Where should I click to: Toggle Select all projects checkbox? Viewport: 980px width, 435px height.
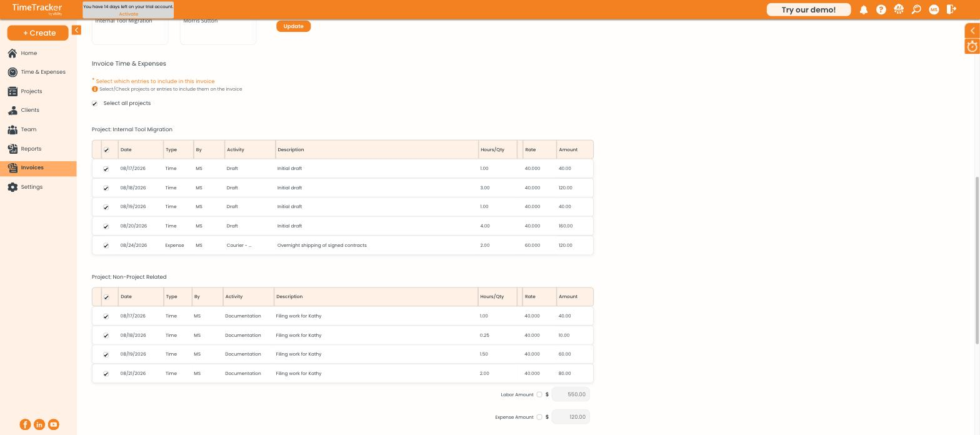[x=95, y=104]
